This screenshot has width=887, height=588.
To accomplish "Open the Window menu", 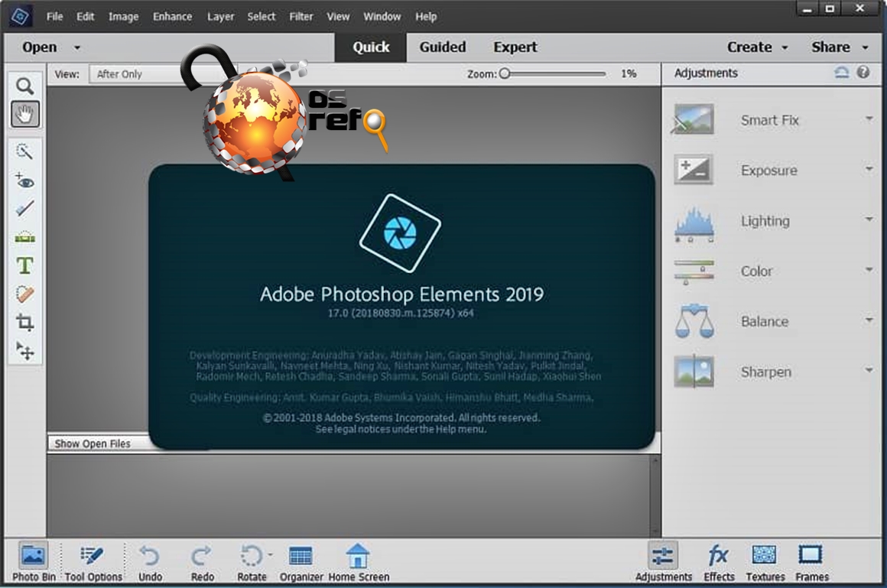I will (382, 16).
